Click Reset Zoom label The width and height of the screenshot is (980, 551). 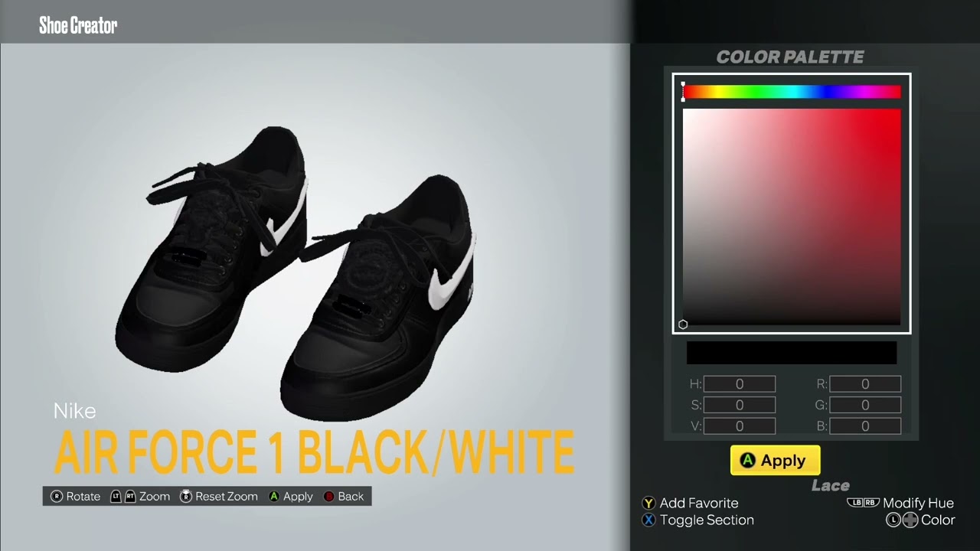tap(227, 497)
